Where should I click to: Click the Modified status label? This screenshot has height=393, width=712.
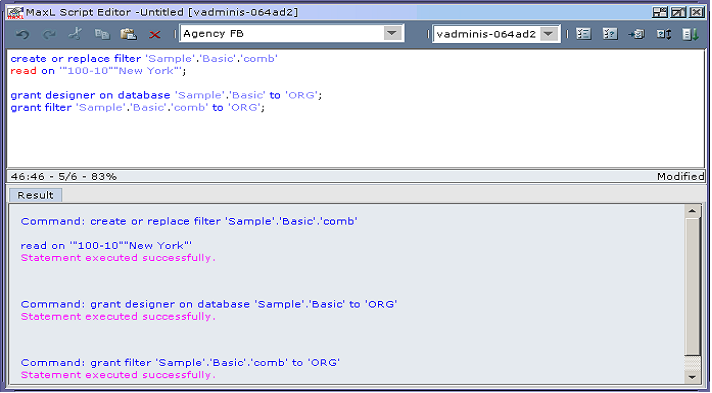(x=680, y=177)
